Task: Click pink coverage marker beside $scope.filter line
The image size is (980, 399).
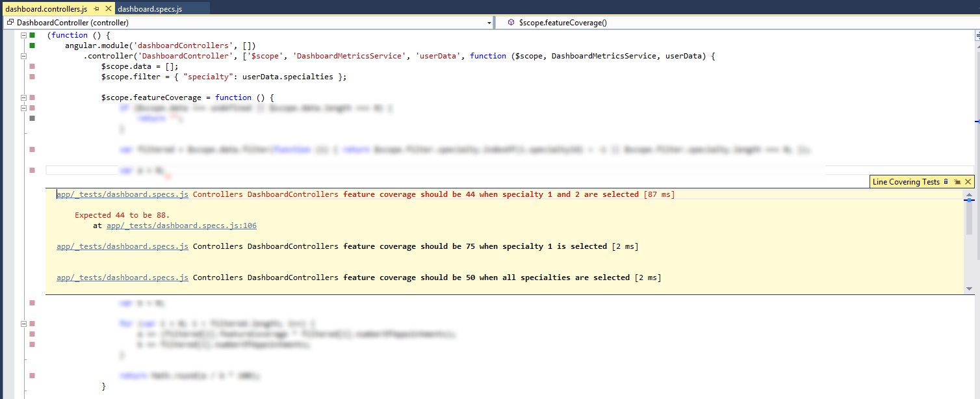Action: [x=32, y=77]
